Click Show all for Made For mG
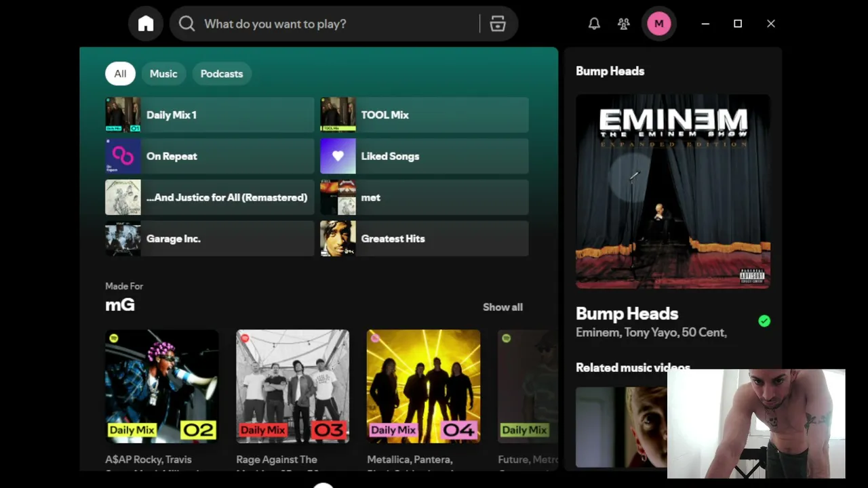Screen dimensions: 868x488 pyautogui.click(x=502, y=307)
